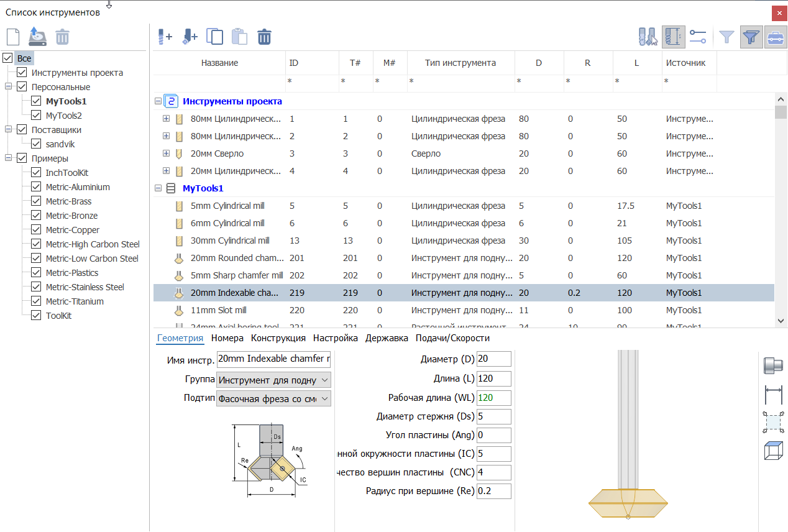Paste tool using the clipboard icon
This screenshot has width=788, height=532.
(x=239, y=37)
